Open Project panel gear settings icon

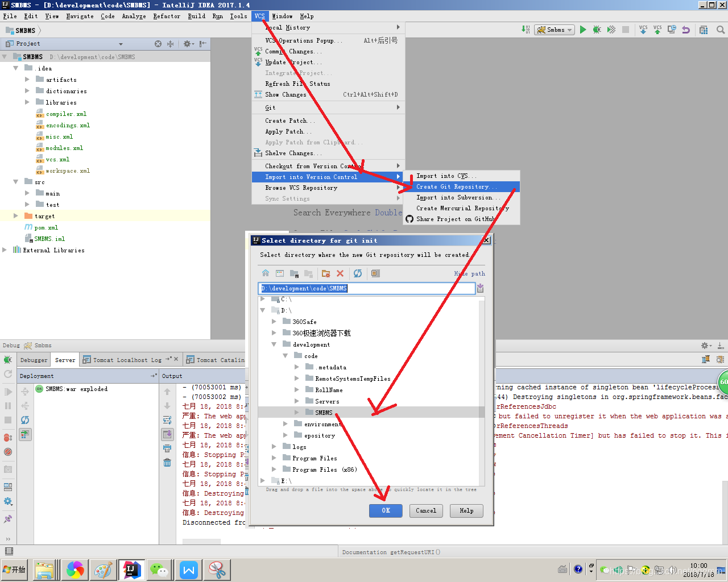[x=188, y=44]
